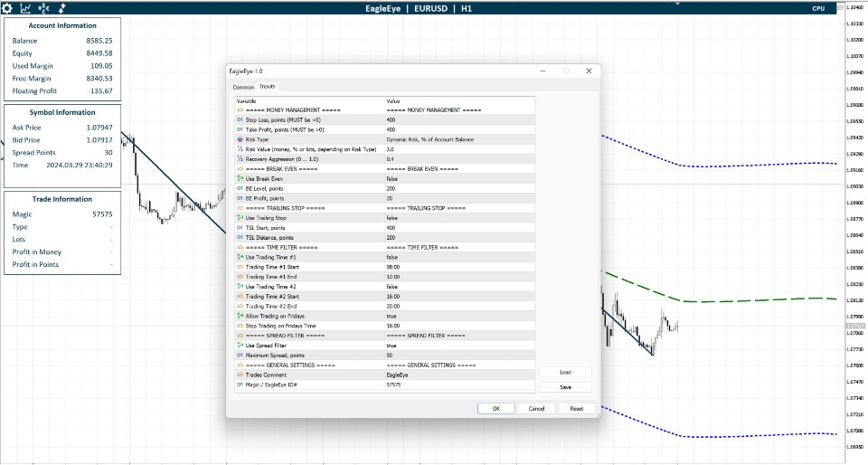The height and width of the screenshot is (465, 868).
Task: Click the up-down arrows icon in top bar
Action: [61, 8]
